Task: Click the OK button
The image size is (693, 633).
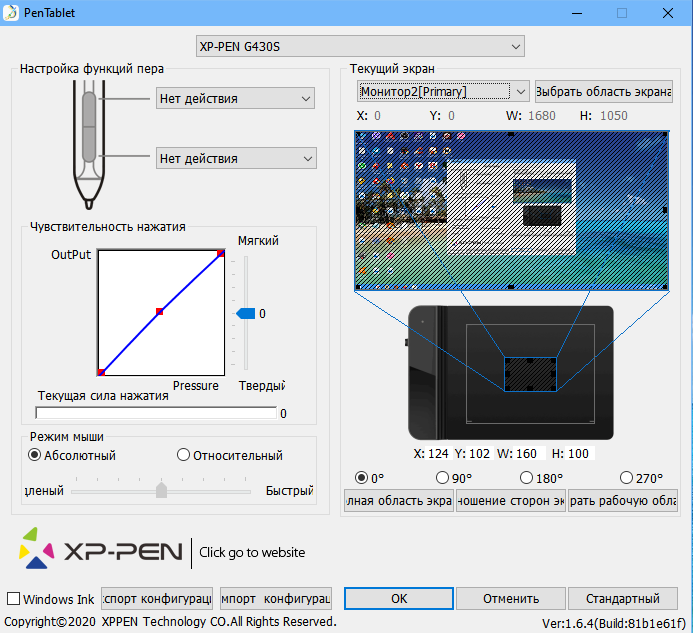Action: (x=399, y=599)
